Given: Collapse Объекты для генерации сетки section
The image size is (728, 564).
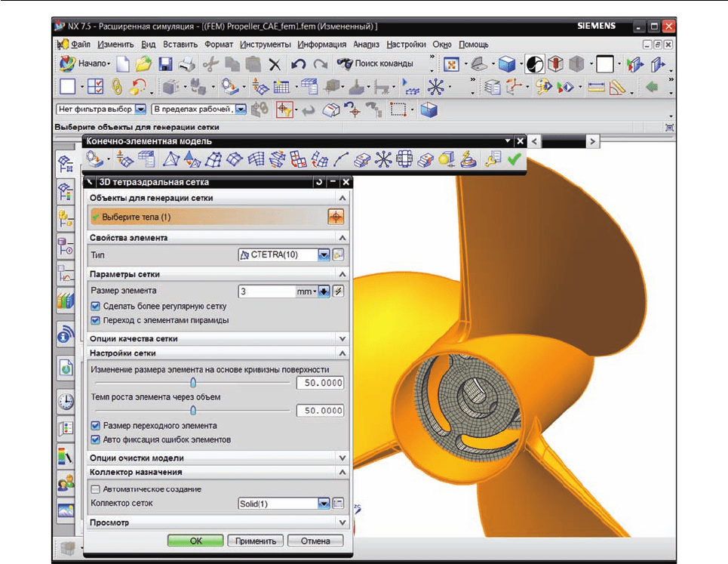Looking at the screenshot, I should click(x=342, y=198).
